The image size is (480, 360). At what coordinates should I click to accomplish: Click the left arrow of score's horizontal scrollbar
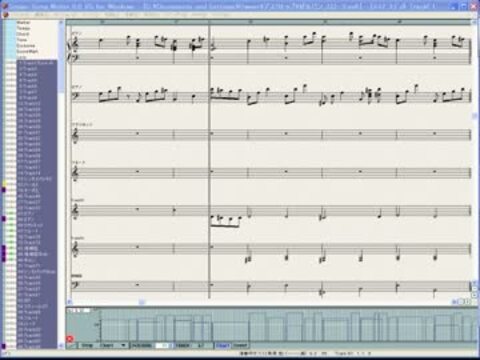coord(70,302)
